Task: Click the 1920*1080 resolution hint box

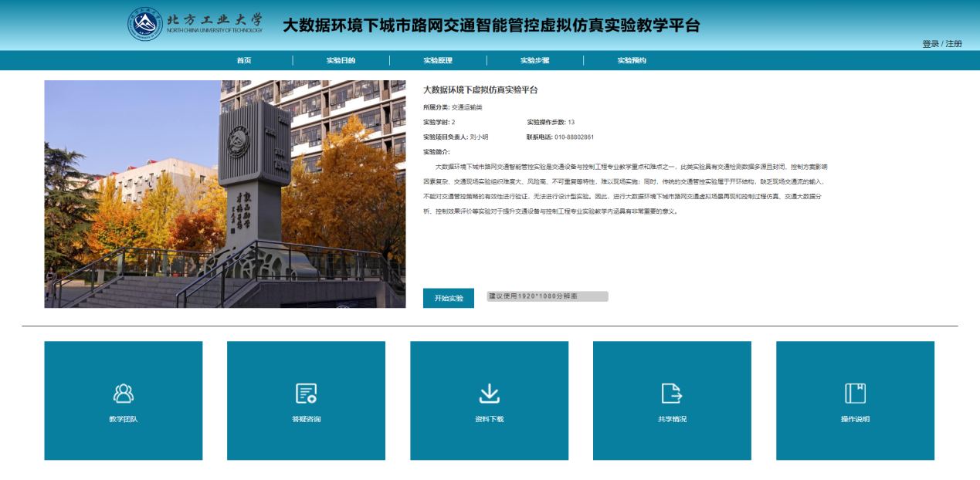Action: click(547, 296)
